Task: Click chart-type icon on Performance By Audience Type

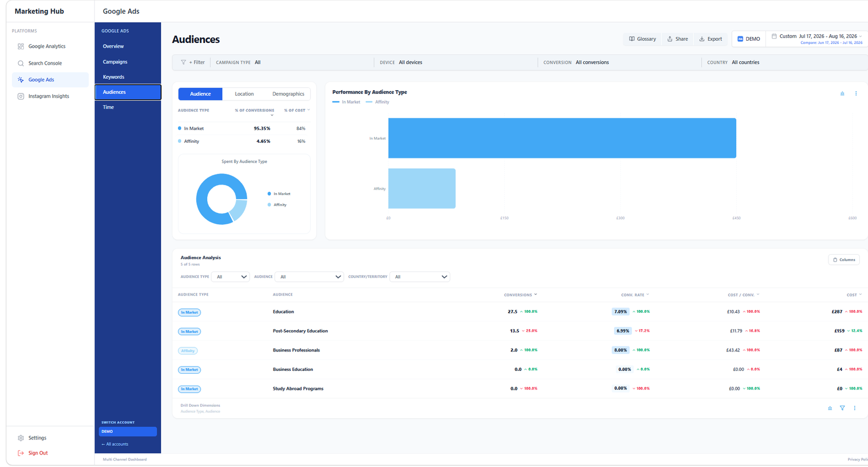Action: point(843,93)
